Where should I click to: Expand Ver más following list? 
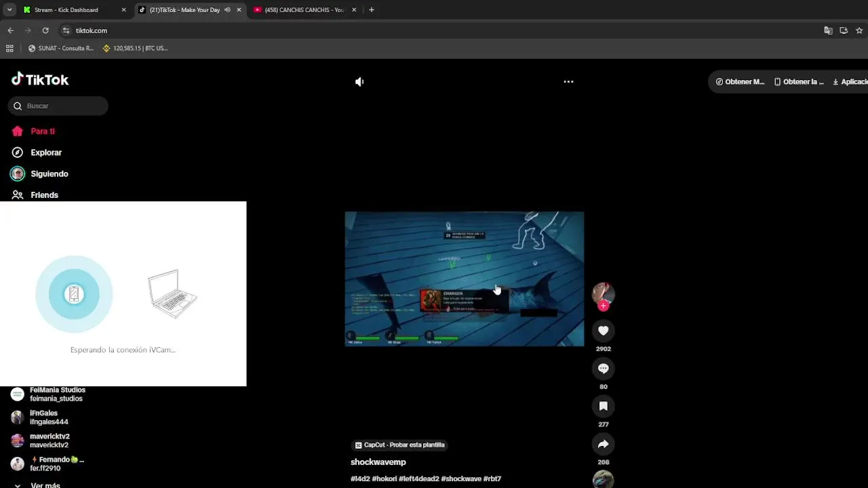coord(38,485)
